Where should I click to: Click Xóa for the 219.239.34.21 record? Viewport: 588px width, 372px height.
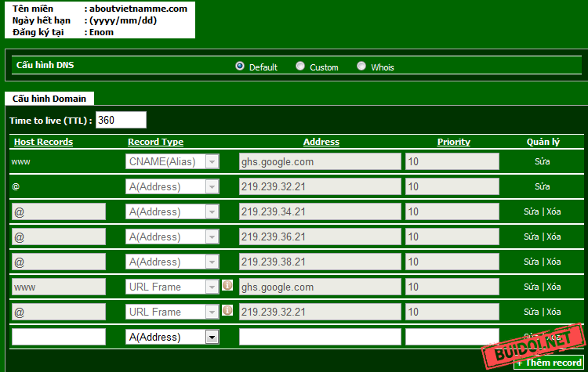click(x=554, y=211)
